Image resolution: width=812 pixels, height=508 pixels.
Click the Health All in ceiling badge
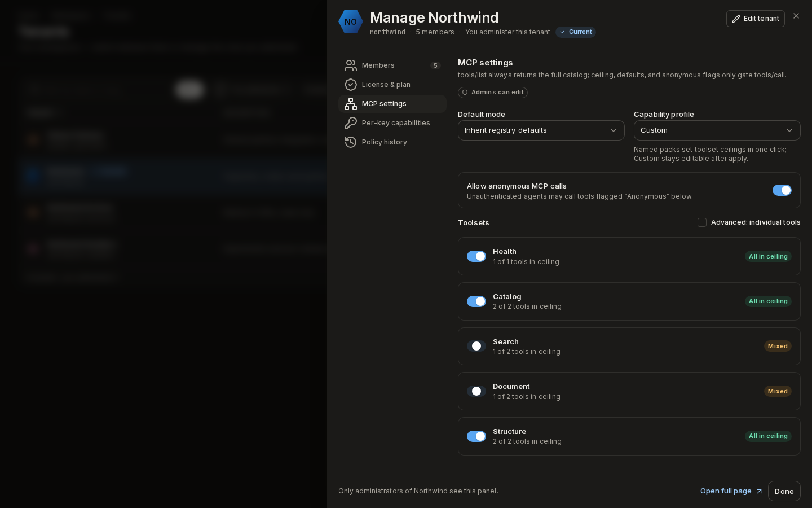768,256
